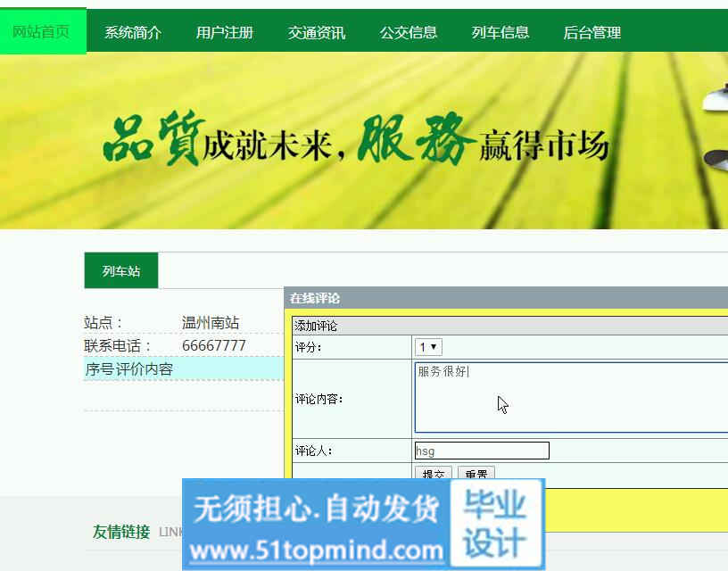Expand the 评分 rating dropdown
The image size is (728, 571).
428,347
